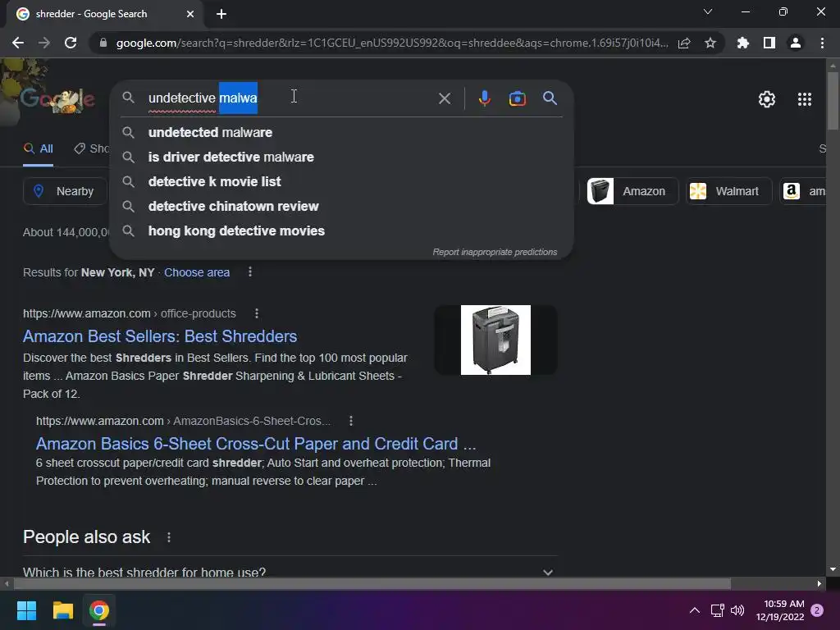Click the 'Choose area' link
Viewport: 840px width, 630px height.
coord(197,272)
